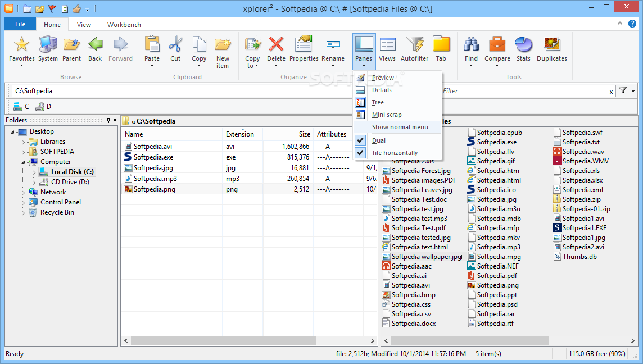The image size is (643, 364).
Task: Sort by the Size column header
Action: point(288,134)
